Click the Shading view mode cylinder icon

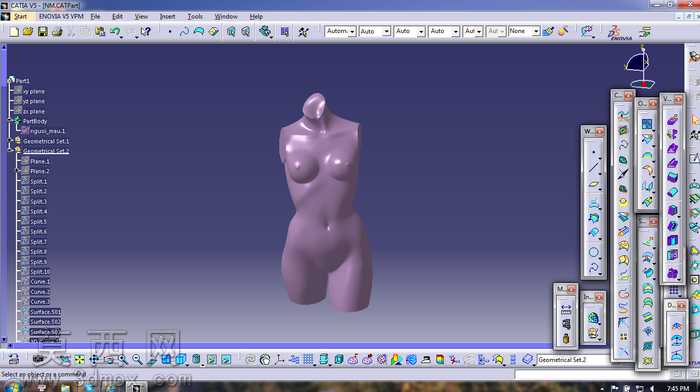pyautogui.click(x=196, y=359)
